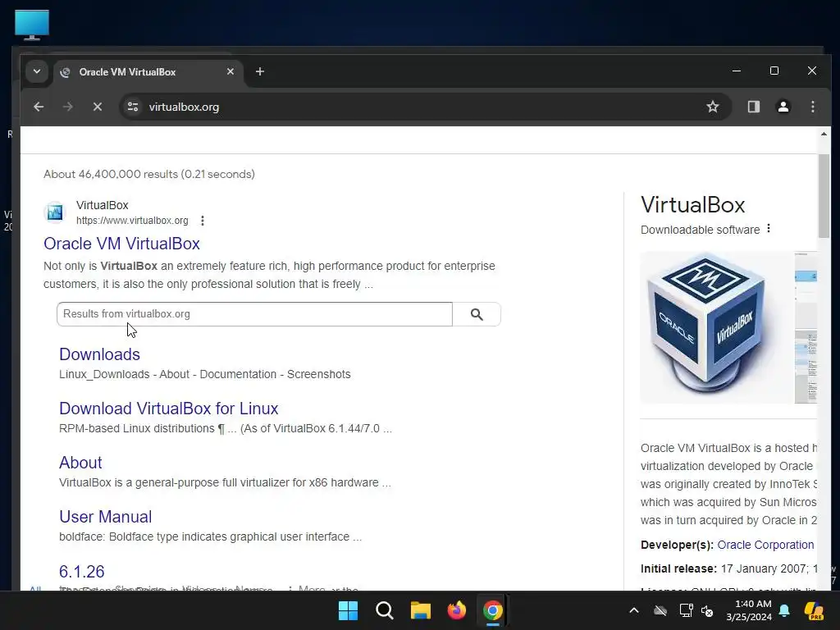Open Download VirtualBox for Linux link
Image resolution: width=840 pixels, height=630 pixels.
point(169,409)
